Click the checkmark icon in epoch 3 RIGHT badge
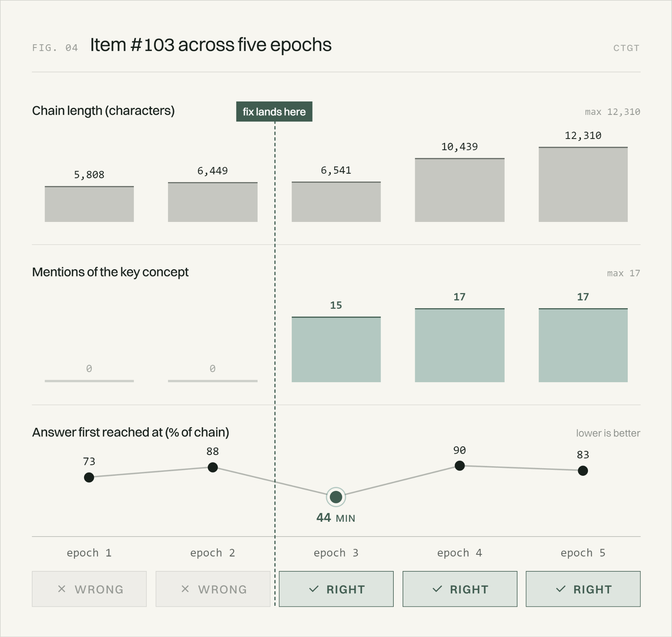Image resolution: width=672 pixels, height=637 pixels. 314,589
